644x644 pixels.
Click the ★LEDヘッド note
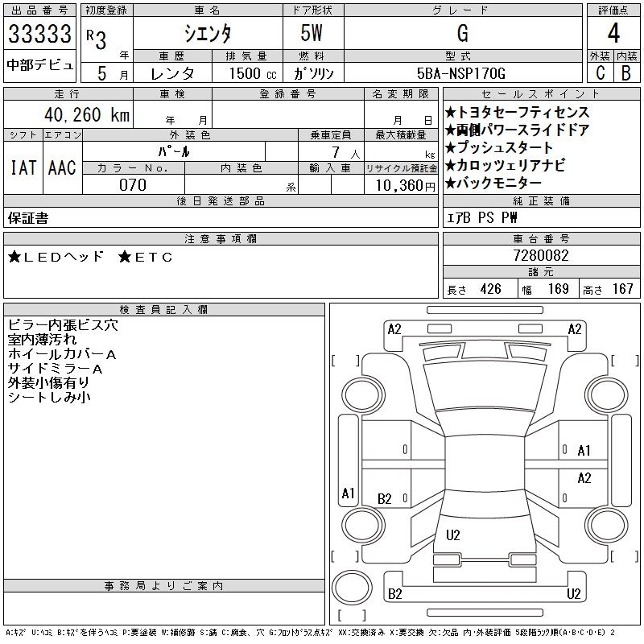coord(56,257)
